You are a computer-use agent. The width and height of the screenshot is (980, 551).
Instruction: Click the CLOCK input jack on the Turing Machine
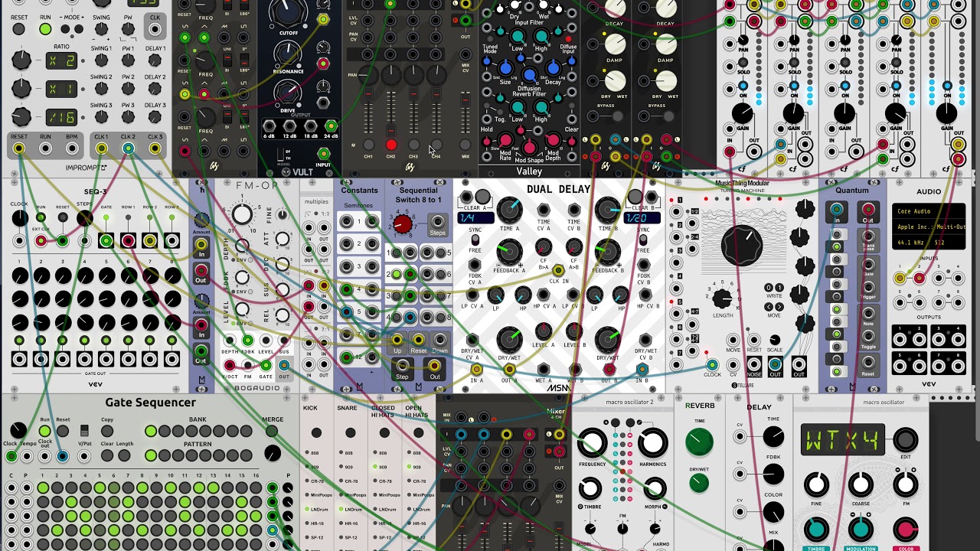712,365
